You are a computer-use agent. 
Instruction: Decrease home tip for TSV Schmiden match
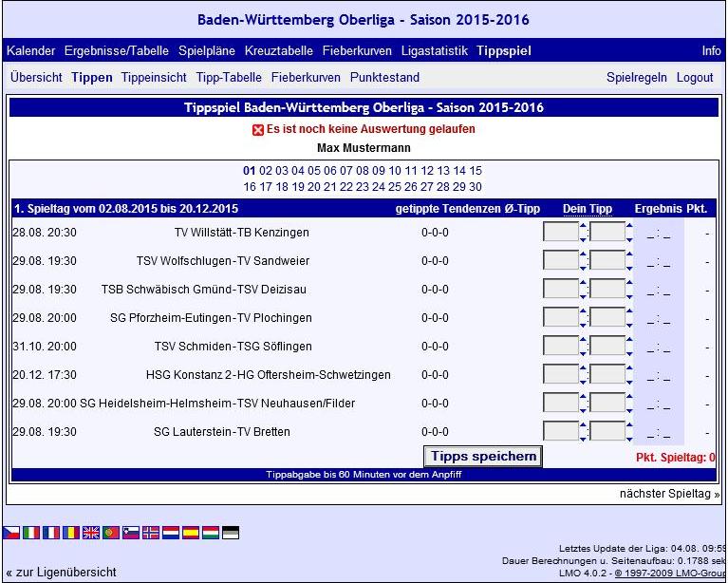[583, 352]
